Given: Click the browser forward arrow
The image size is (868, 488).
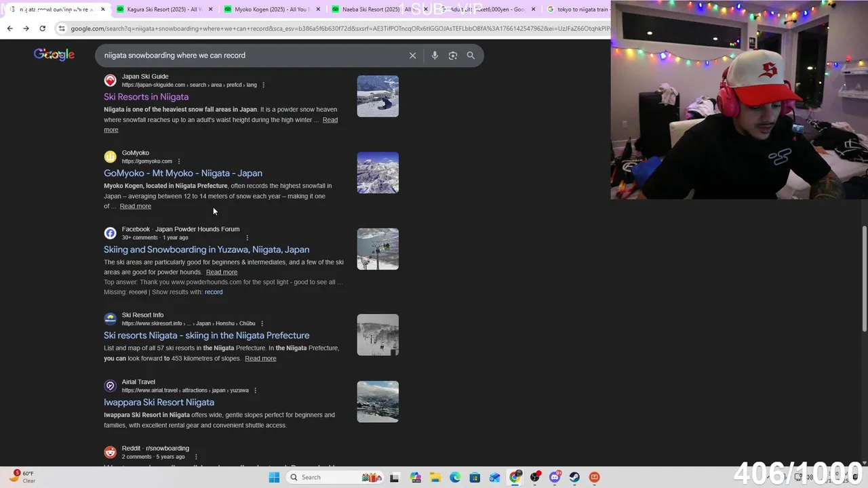Looking at the screenshot, I should [26, 28].
